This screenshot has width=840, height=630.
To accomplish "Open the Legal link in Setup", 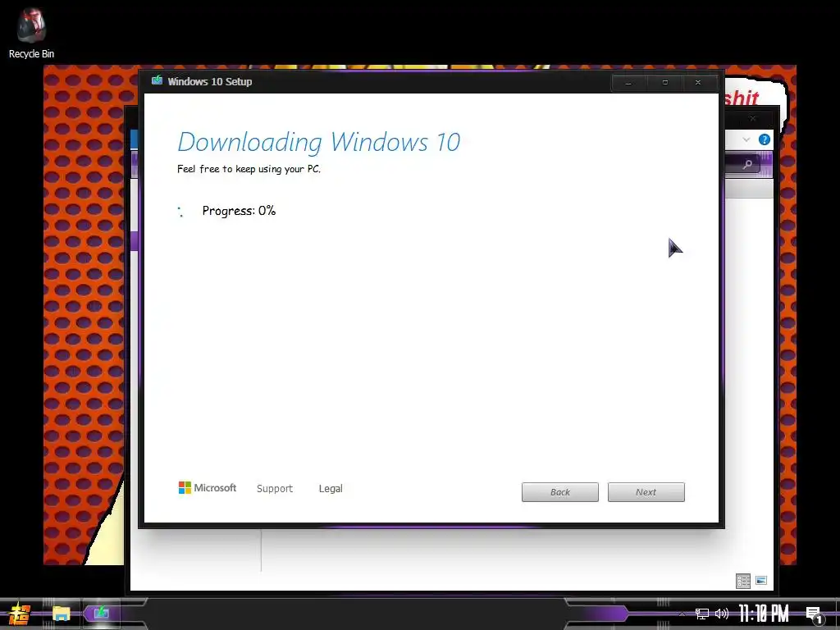I will (x=331, y=489).
